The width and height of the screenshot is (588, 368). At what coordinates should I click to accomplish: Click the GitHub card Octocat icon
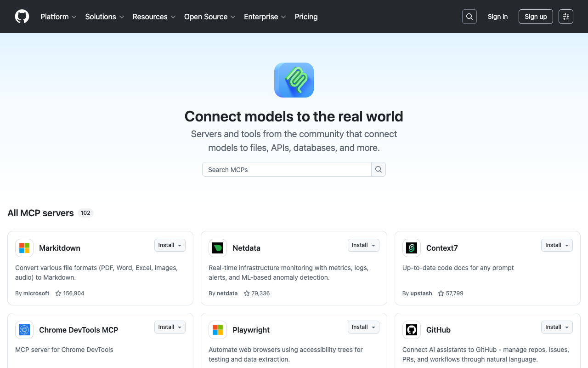click(412, 330)
